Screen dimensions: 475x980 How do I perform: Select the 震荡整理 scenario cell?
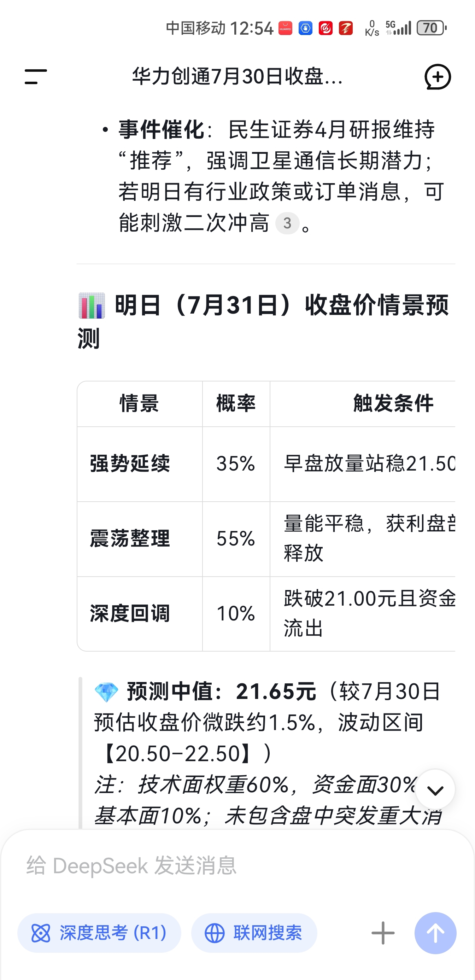click(x=140, y=539)
